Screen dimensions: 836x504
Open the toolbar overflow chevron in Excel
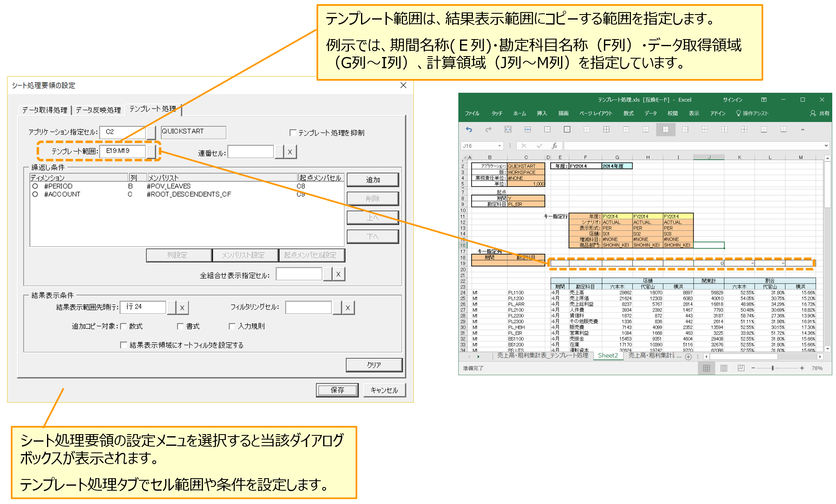pyautogui.click(x=803, y=130)
